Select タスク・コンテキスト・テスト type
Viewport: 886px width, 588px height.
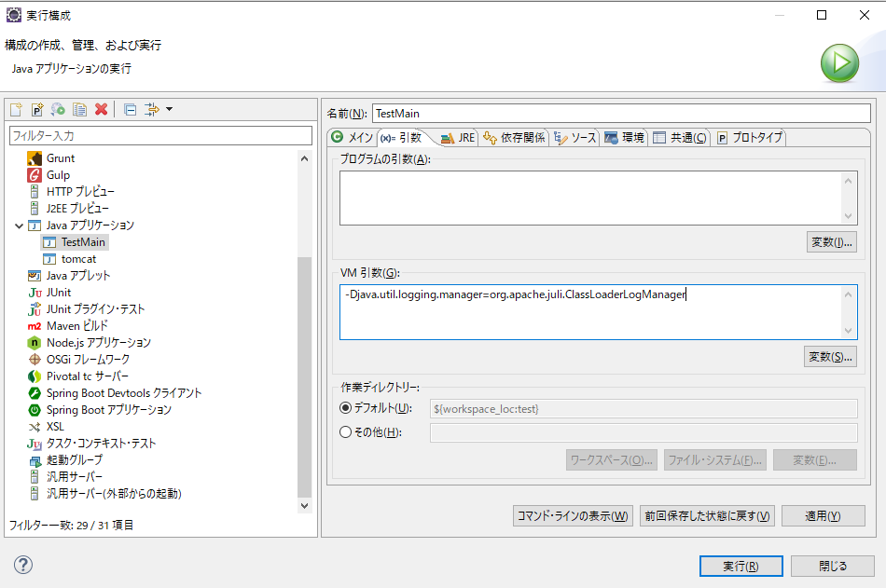tap(101, 444)
